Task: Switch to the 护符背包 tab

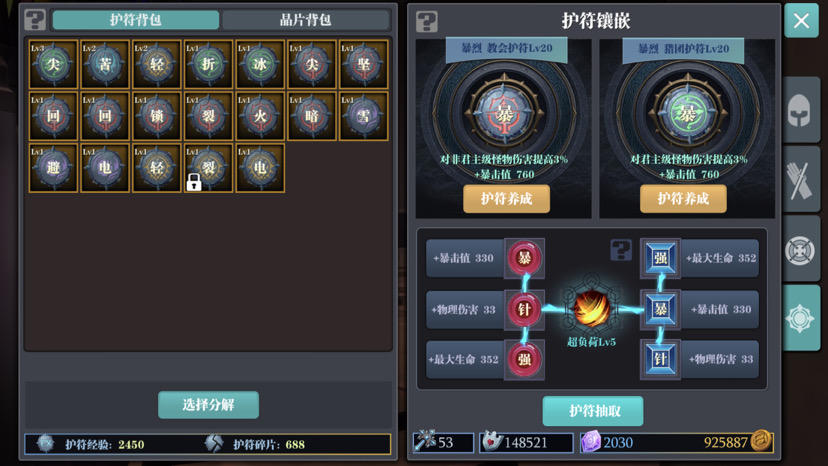Action: (136, 20)
